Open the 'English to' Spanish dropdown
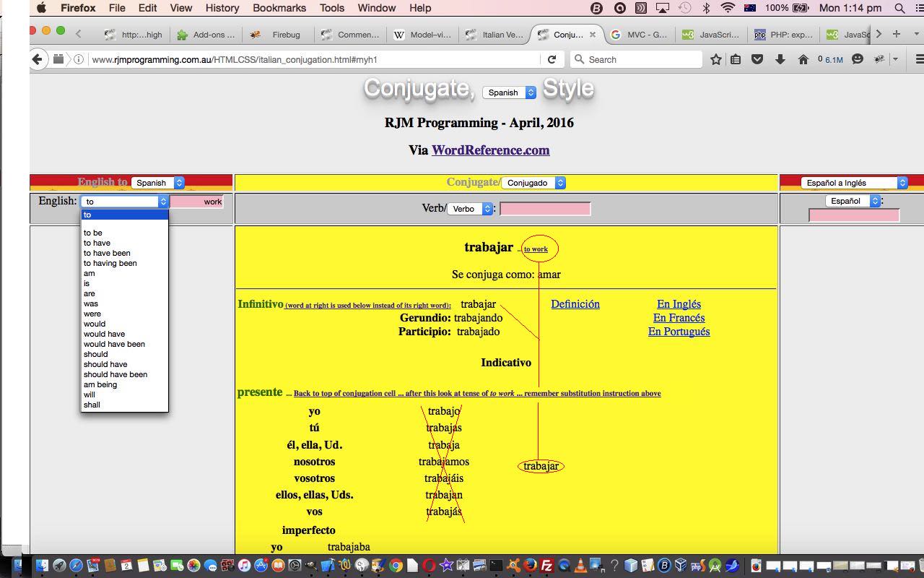The image size is (924, 578). click(x=158, y=183)
